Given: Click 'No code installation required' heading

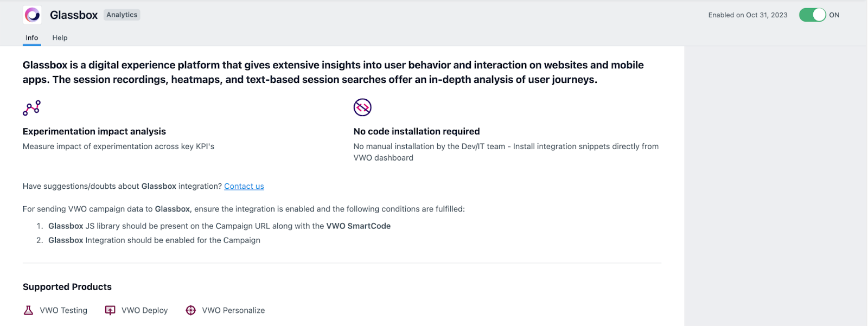Looking at the screenshot, I should point(417,131).
